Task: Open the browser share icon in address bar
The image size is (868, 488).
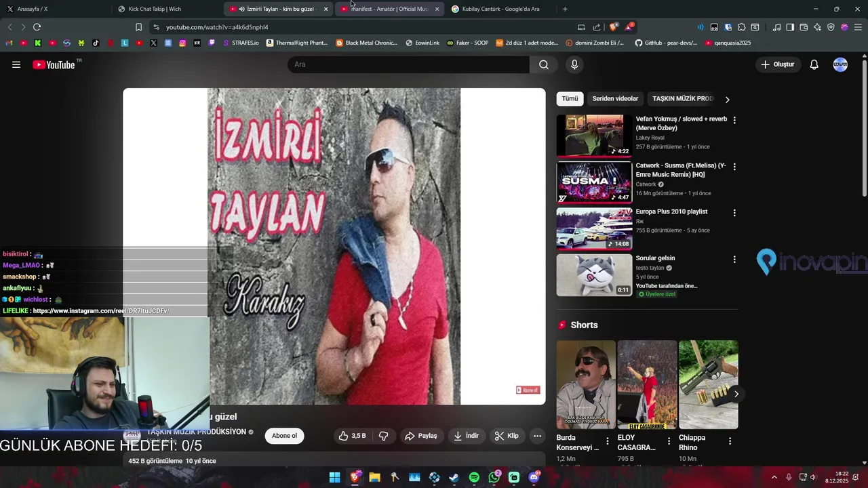Action: (x=597, y=27)
